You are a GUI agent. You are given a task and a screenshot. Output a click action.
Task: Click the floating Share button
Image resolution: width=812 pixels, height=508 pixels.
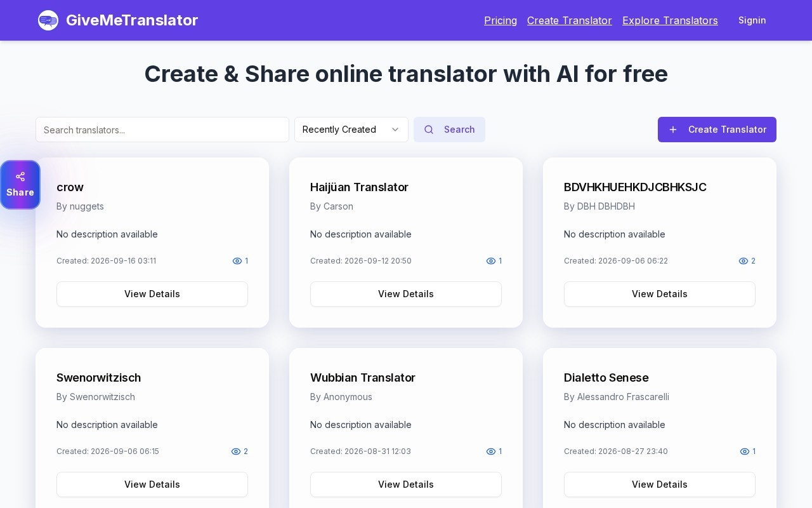coord(20,185)
